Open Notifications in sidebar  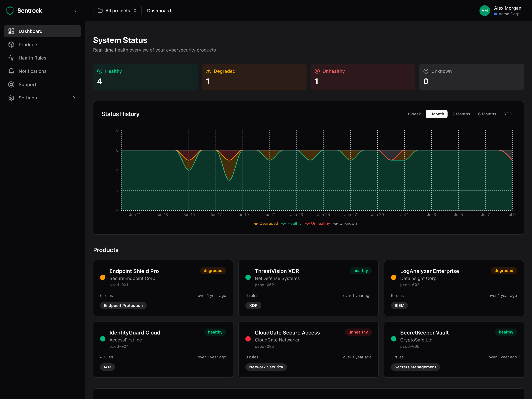pyautogui.click(x=42, y=71)
